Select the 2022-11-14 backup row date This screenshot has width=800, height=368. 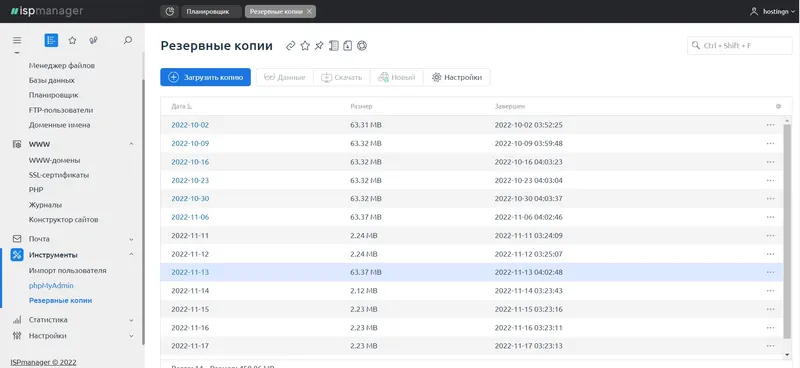(x=190, y=290)
